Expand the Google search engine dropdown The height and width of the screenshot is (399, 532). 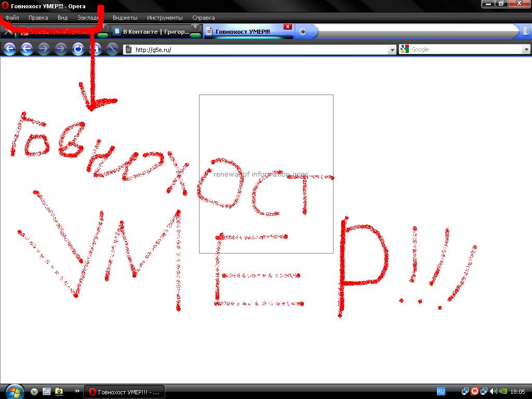526,50
